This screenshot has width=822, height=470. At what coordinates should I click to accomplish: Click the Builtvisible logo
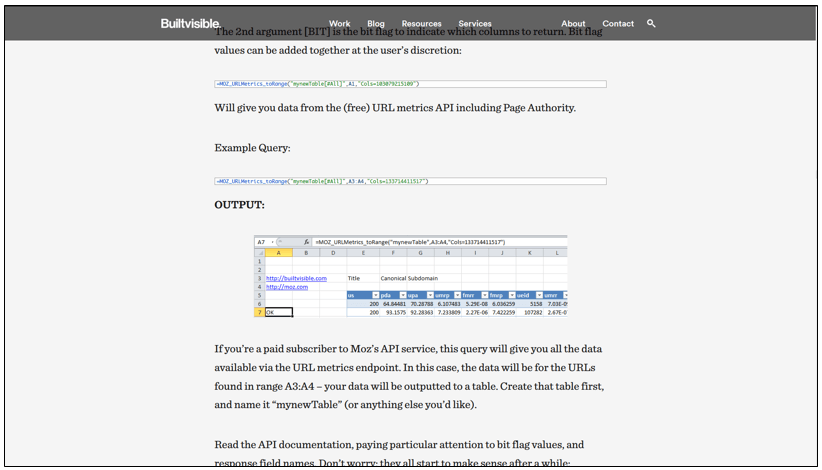pyautogui.click(x=190, y=24)
